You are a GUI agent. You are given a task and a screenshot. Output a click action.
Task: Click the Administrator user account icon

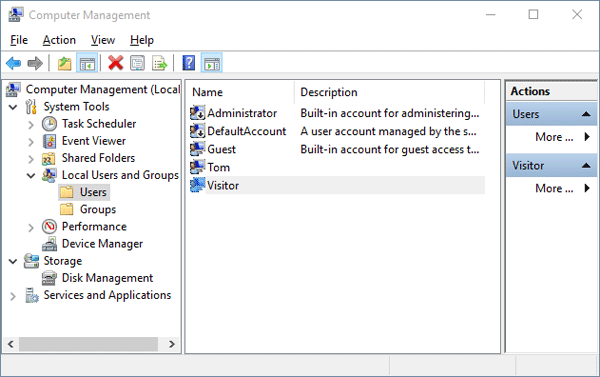coord(197,113)
